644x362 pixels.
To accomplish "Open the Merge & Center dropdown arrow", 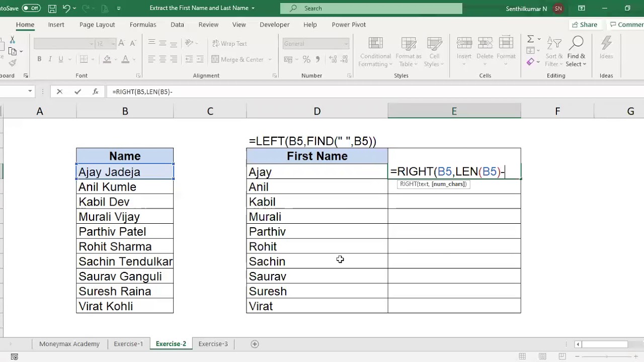I will tap(270, 59).
